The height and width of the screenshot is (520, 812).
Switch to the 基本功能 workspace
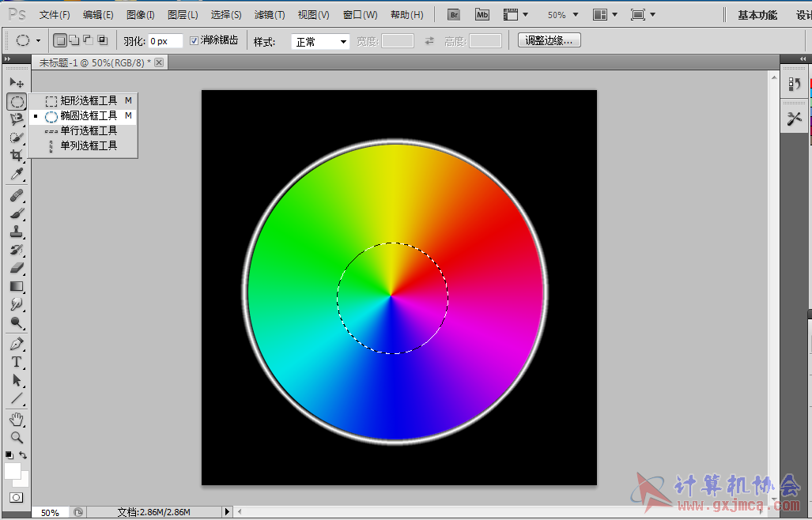pyautogui.click(x=757, y=15)
